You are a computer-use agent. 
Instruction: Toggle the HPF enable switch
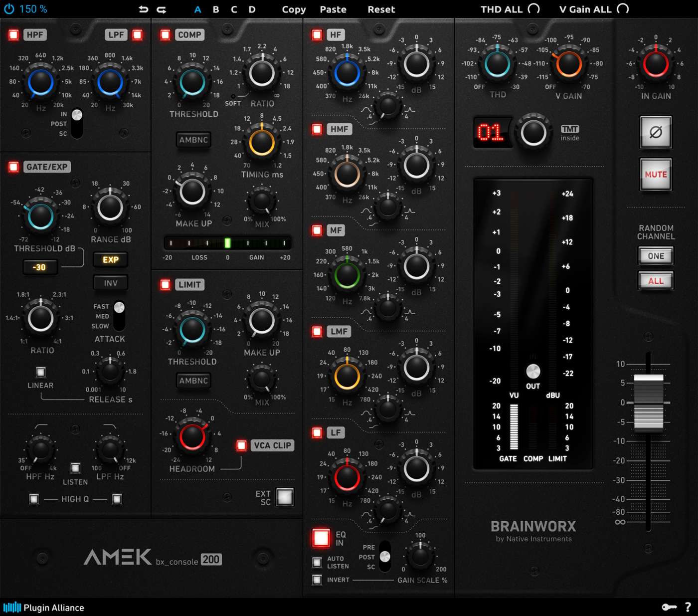(x=14, y=34)
